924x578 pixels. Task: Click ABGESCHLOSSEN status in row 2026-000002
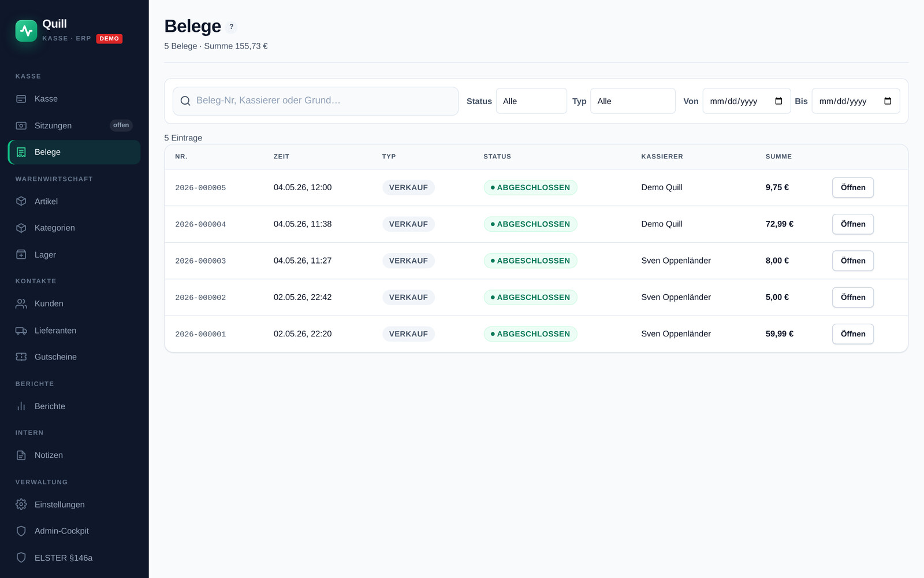[x=530, y=297]
